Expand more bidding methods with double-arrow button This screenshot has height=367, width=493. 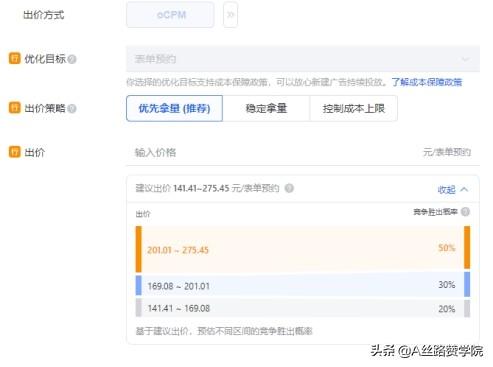(230, 15)
